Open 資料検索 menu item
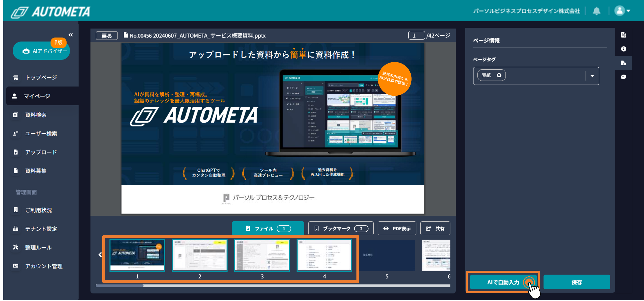This screenshot has height=301, width=644. tap(36, 115)
